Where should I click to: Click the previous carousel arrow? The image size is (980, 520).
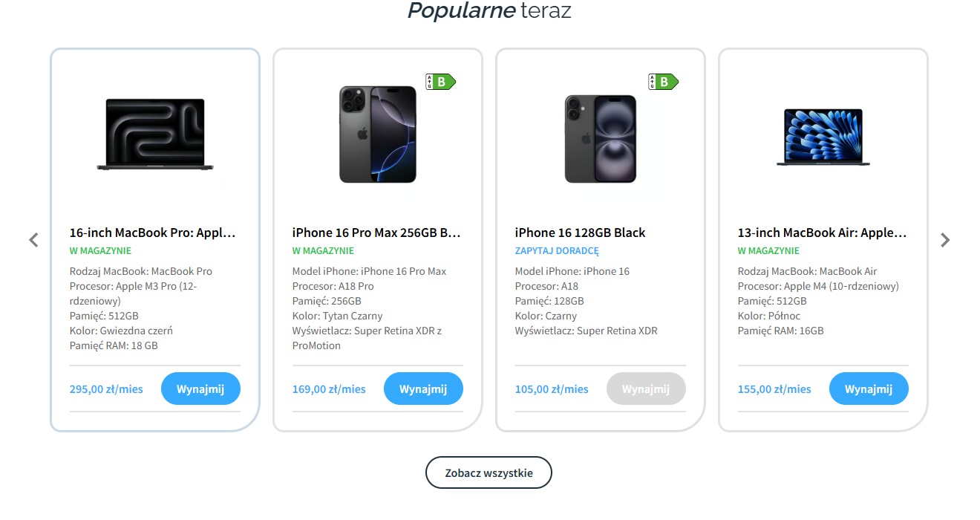pos(33,240)
